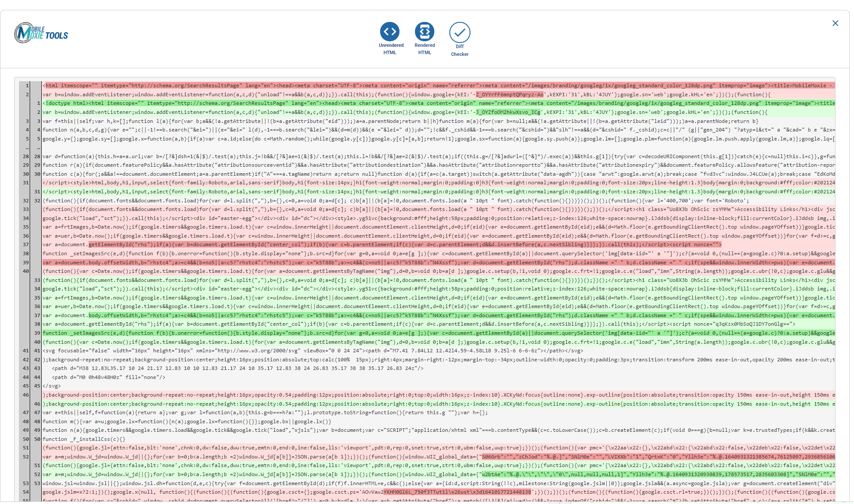Click the removed line 51 '(function(){google.jl={attn:false'
Image resolution: width=854 pixels, height=504 pixels.
tap(439, 448)
